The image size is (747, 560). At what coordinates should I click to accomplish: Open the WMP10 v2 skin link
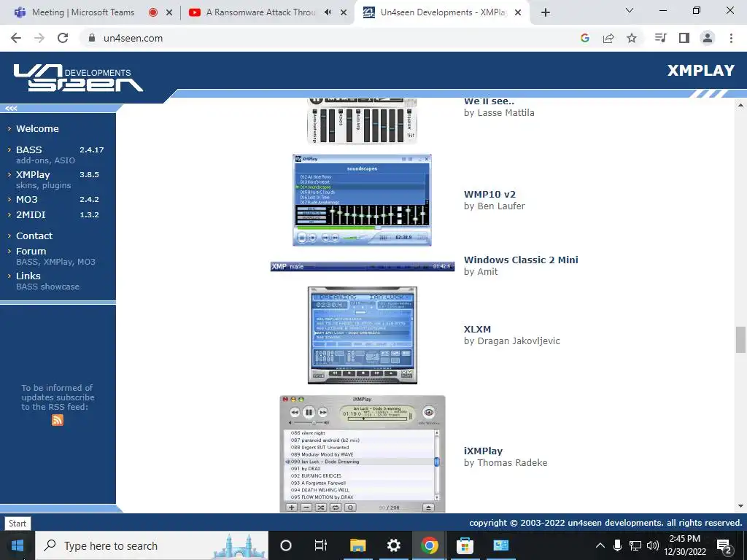click(489, 194)
